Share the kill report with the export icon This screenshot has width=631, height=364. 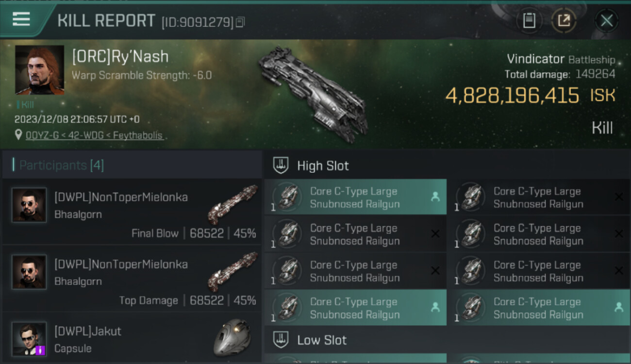564,21
